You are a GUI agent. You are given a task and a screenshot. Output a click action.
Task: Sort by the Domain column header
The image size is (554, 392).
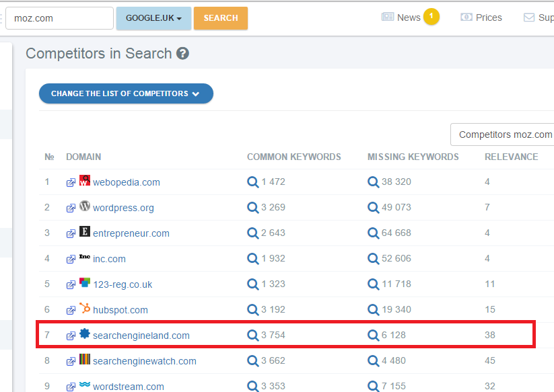point(83,157)
